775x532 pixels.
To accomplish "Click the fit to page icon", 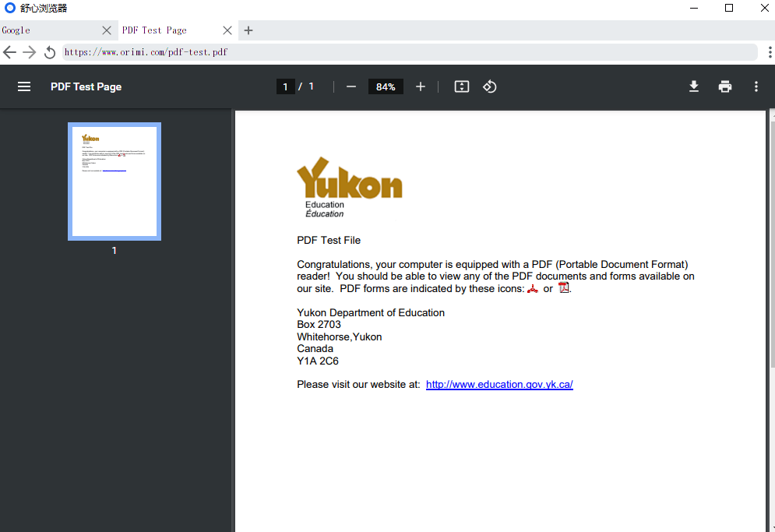I will point(462,87).
